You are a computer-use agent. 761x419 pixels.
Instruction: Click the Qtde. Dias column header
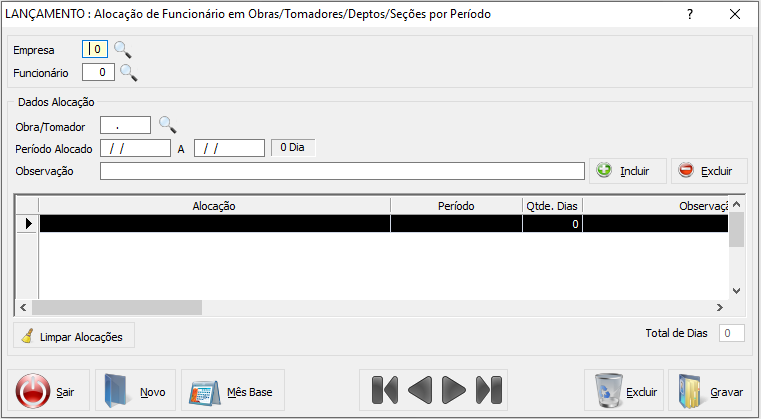(x=552, y=206)
